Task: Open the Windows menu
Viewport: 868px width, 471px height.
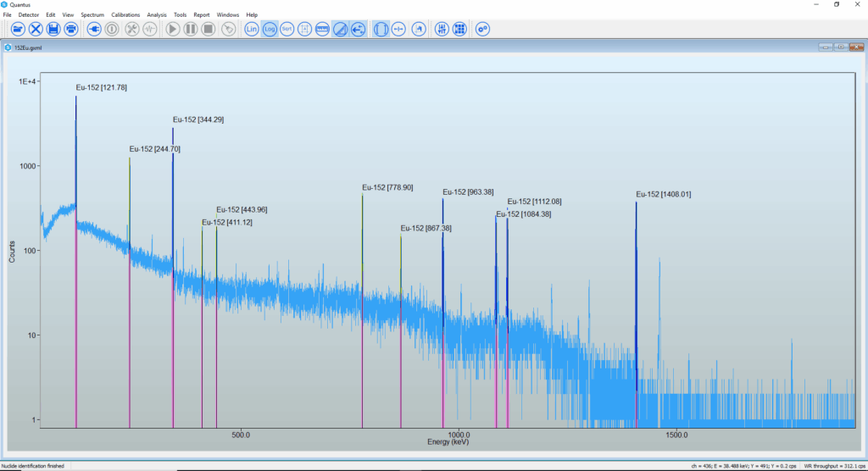Action: [x=227, y=15]
